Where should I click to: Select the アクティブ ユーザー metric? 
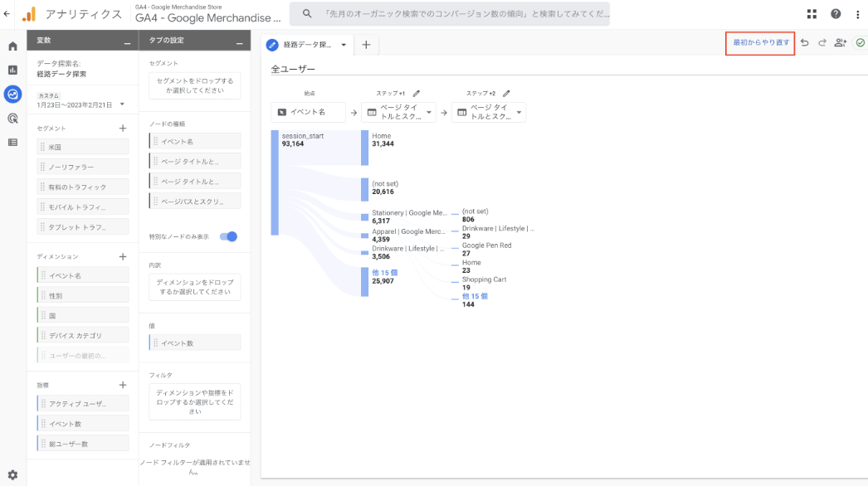[x=83, y=404]
